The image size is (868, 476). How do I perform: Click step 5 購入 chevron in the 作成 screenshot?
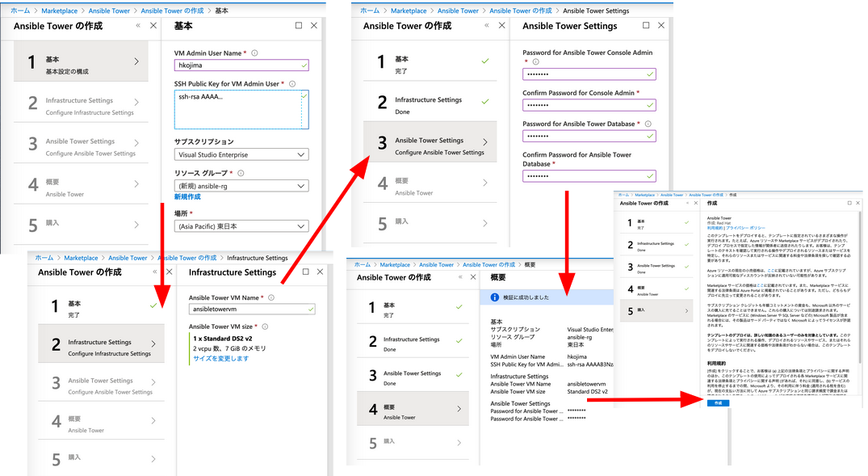[x=686, y=311]
